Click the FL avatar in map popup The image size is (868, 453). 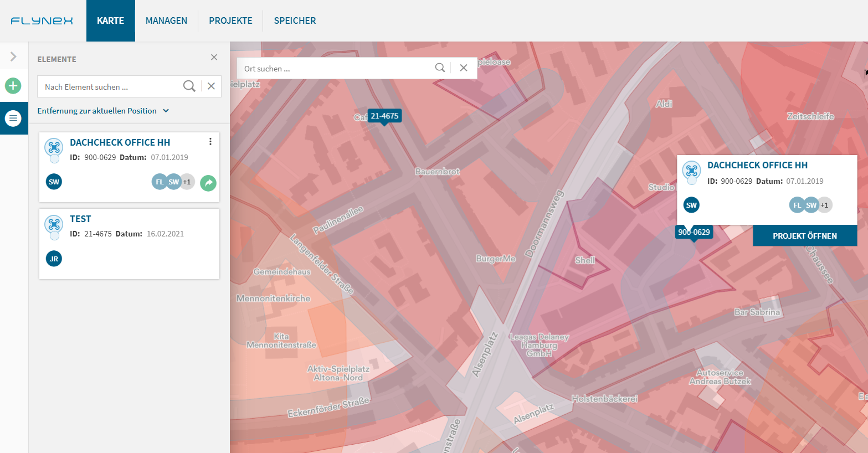point(797,205)
